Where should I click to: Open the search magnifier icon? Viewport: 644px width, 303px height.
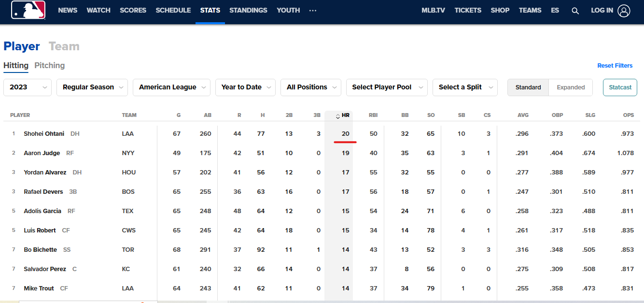(575, 11)
